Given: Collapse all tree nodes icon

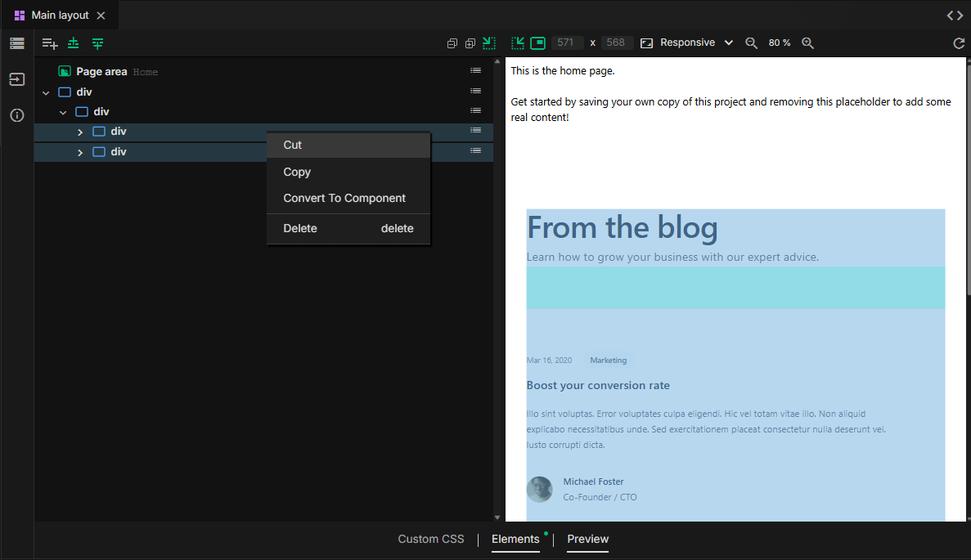Looking at the screenshot, I should click(452, 43).
